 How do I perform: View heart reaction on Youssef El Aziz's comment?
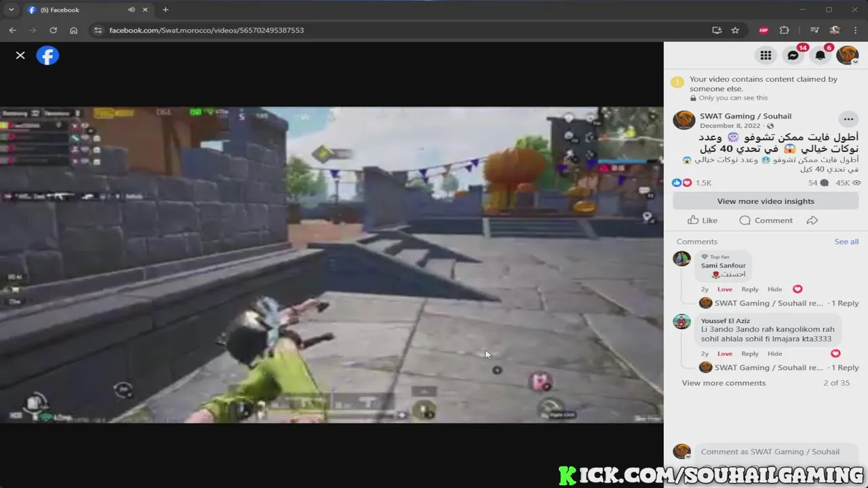pyautogui.click(x=835, y=354)
